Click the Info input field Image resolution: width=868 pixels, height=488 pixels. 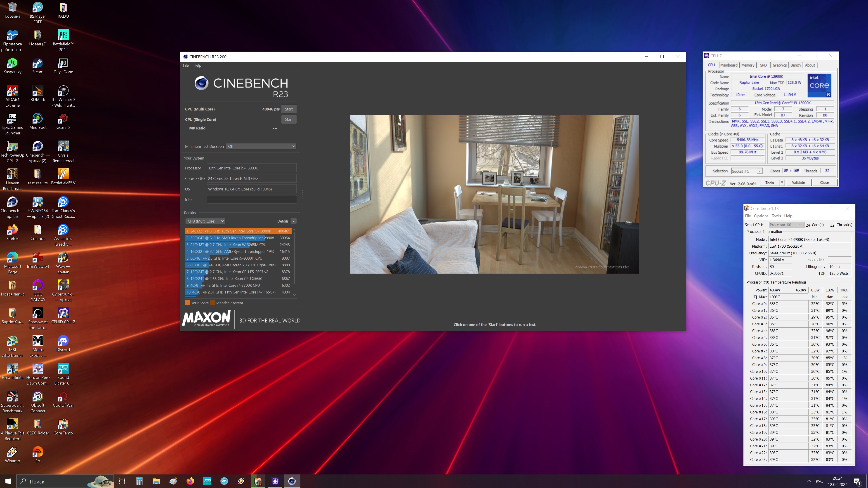tap(251, 199)
